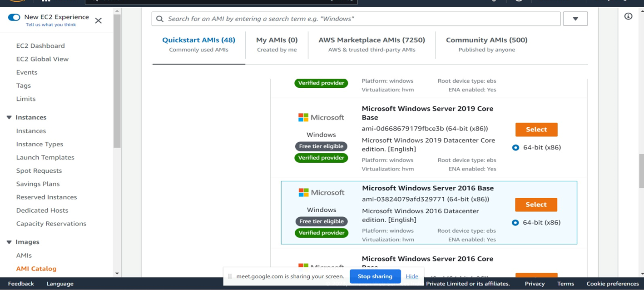
Task: Open Launch Templates
Action: [45, 157]
